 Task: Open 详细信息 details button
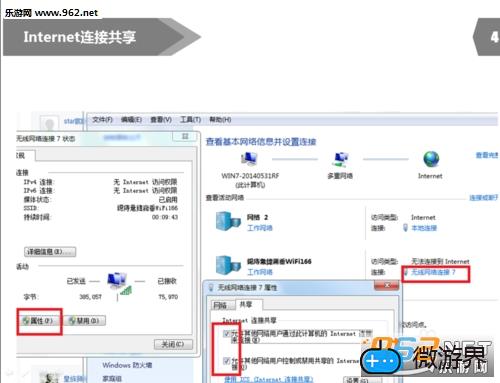[x=50, y=252]
